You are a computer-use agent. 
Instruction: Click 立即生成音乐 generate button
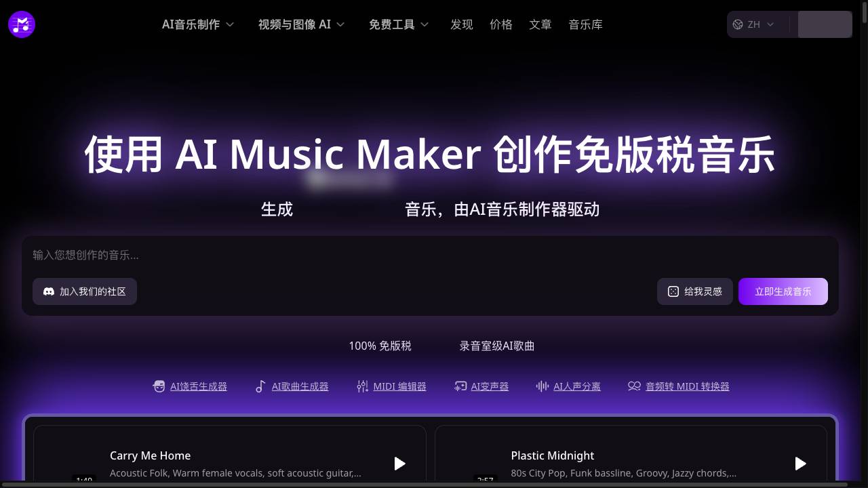[783, 291]
